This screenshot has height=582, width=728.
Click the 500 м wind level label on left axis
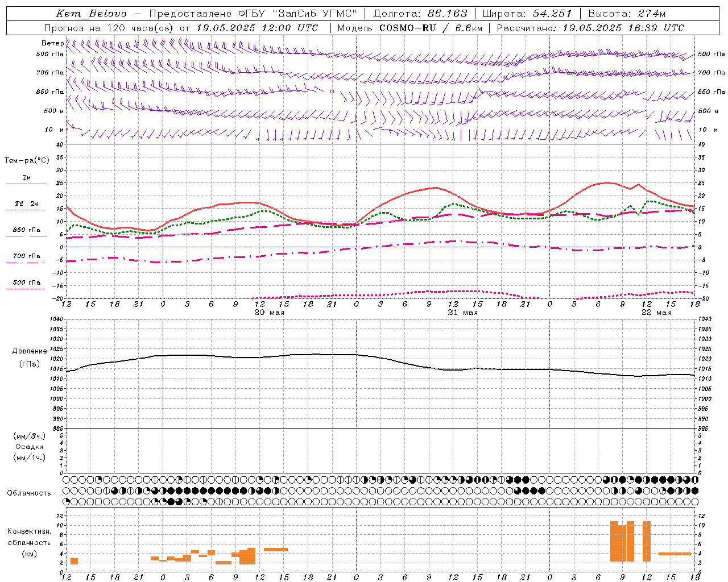[x=55, y=111]
